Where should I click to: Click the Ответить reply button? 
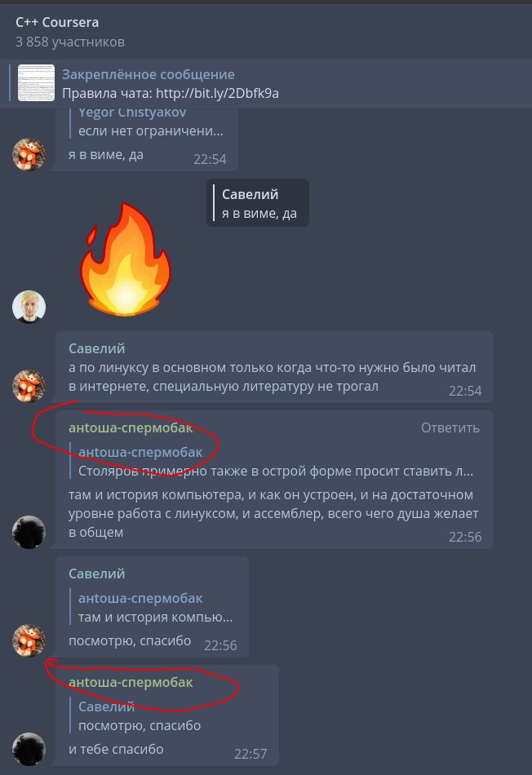tap(450, 428)
